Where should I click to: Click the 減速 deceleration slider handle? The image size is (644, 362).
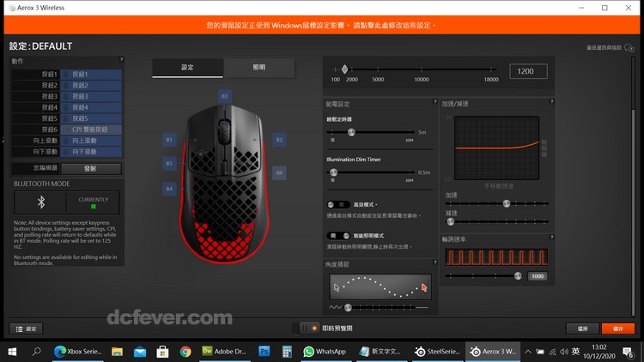coord(451,221)
